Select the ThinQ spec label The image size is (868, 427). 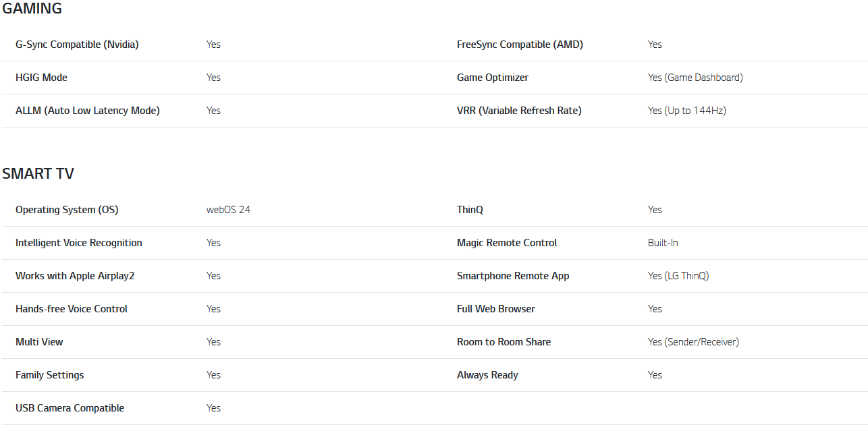pyautogui.click(x=470, y=210)
